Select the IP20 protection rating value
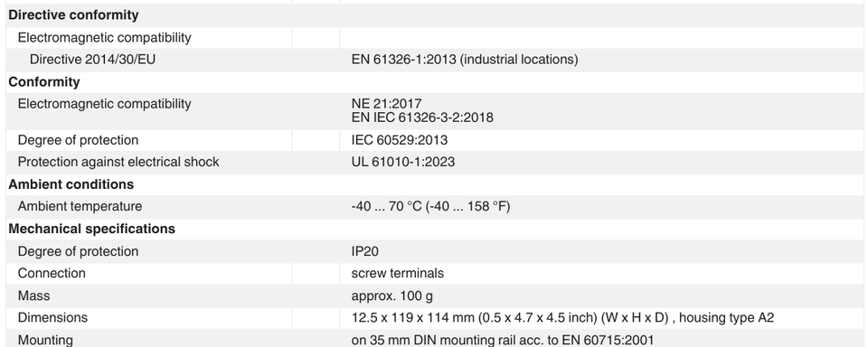The height and width of the screenshot is (347, 868). coord(364,251)
